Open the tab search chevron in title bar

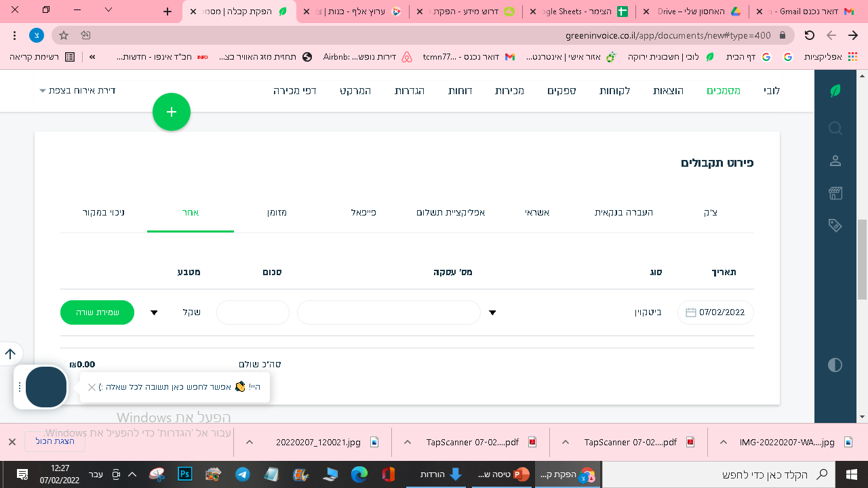click(x=109, y=9)
